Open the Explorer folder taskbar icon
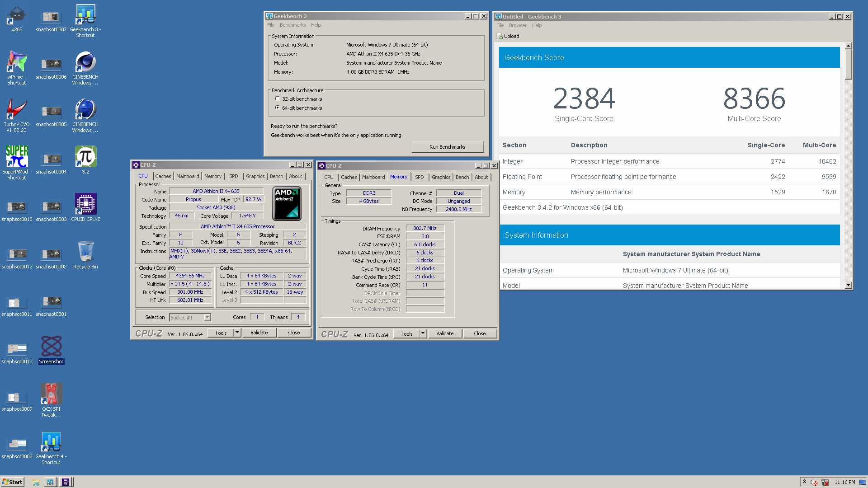 pos(36,482)
